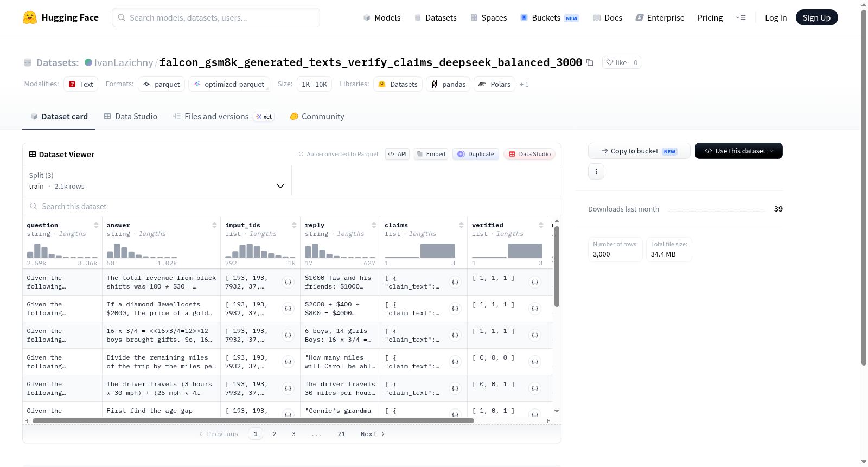
Task: Select the Text modality tag
Action: [x=81, y=84]
